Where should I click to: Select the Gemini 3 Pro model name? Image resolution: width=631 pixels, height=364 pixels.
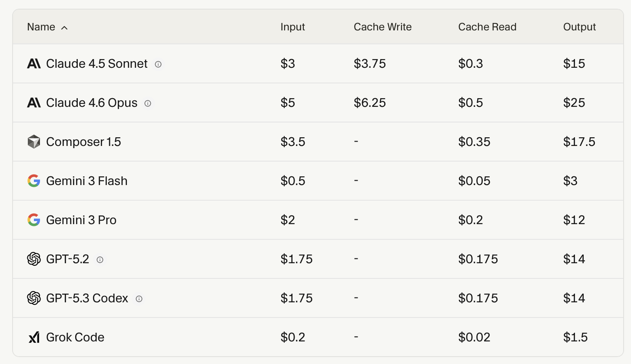coord(81,220)
